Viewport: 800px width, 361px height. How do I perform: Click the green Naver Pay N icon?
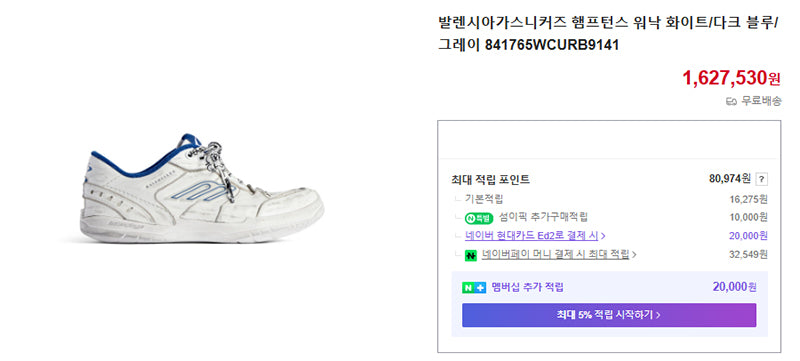[x=471, y=255]
